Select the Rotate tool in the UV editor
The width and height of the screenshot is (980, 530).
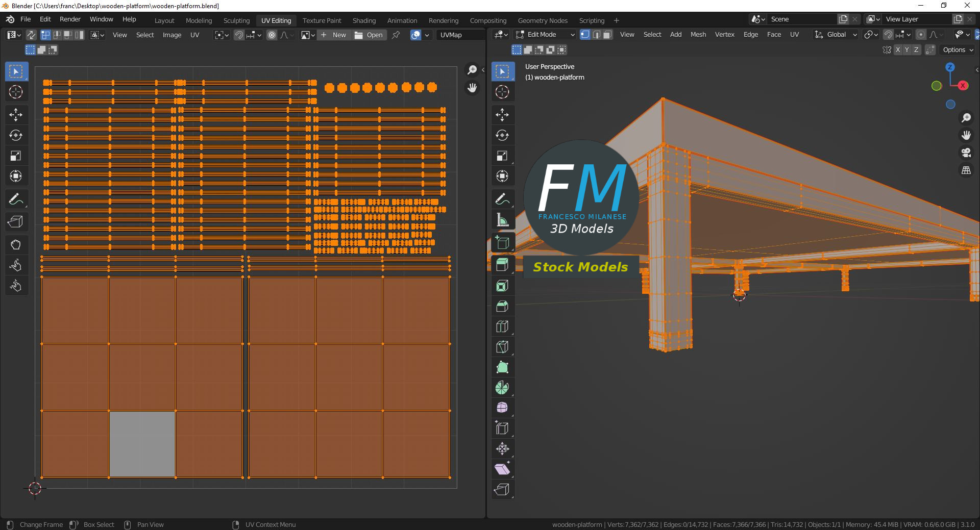[16, 135]
